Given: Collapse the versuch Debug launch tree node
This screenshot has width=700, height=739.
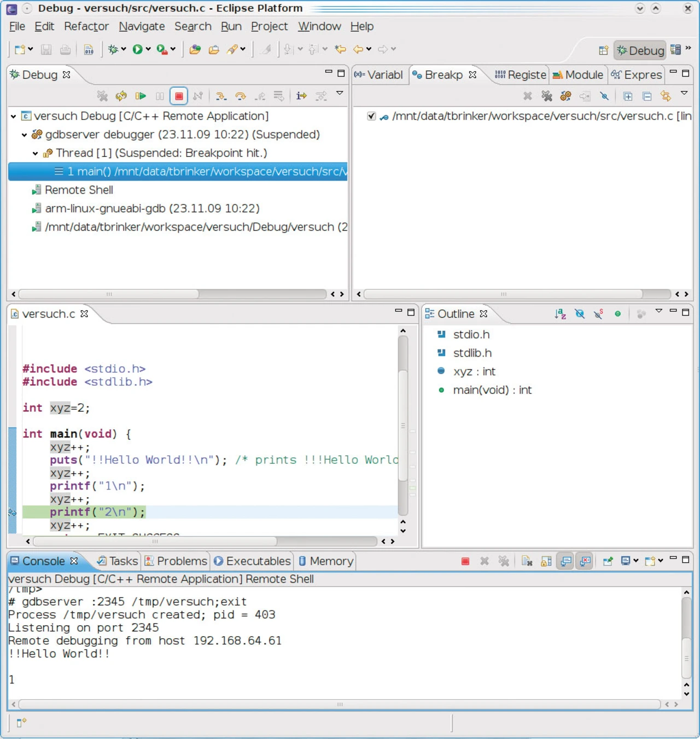Looking at the screenshot, I should click(x=14, y=117).
